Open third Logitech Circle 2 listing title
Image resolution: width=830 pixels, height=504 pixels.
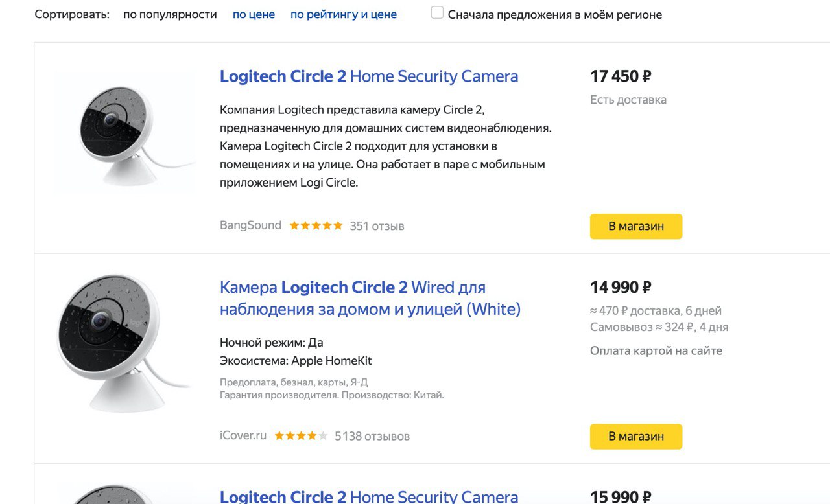369,496
